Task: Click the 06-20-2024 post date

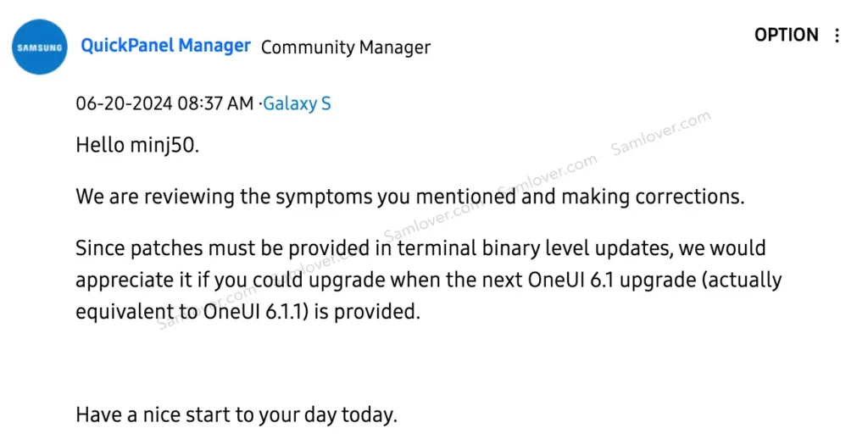Action: [x=124, y=103]
